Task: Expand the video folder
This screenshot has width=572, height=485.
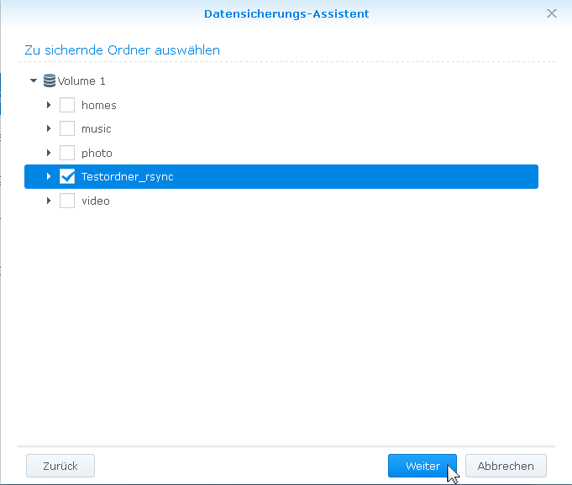Action: [x=49, y=201]
